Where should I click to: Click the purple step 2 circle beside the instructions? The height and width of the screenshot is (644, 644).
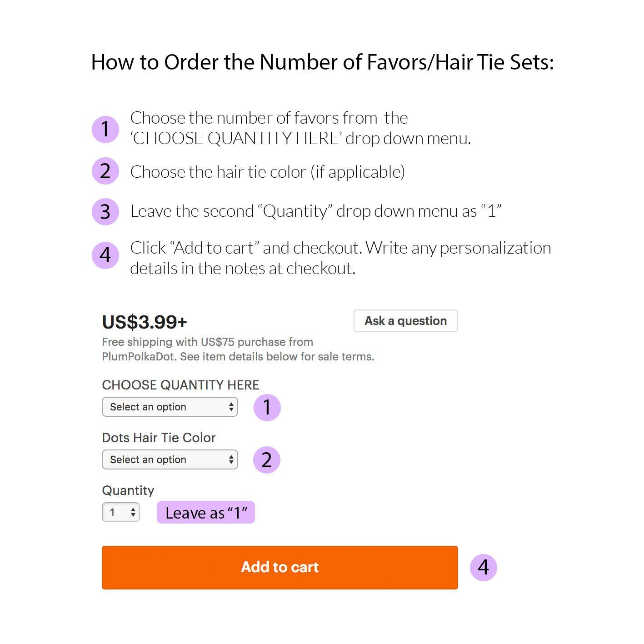[x=105, y=171]
